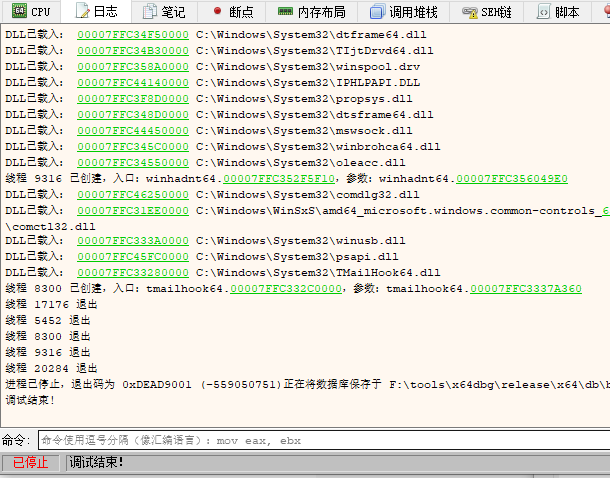Switch to the 日志 log tab
This screenshot has width=610, height=478.
coord(96,12)
